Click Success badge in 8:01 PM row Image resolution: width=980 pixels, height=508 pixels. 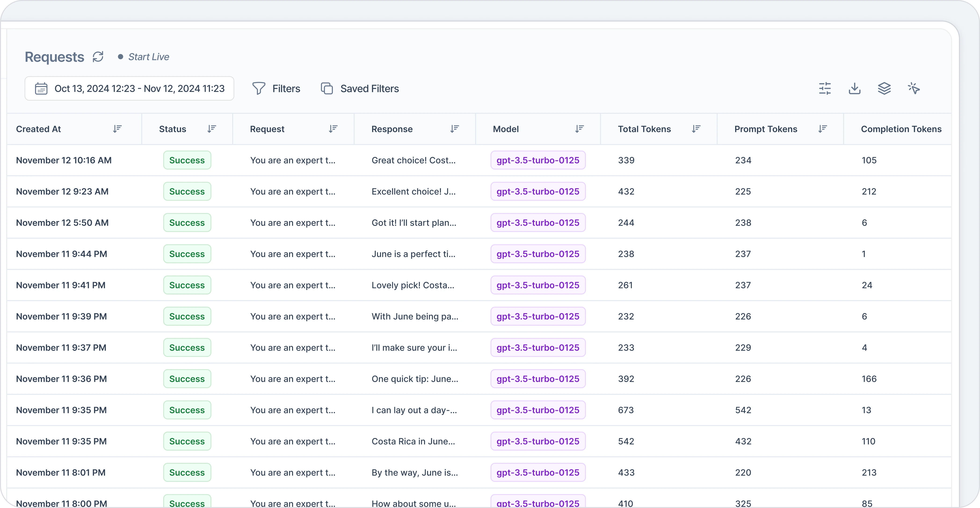[187, 472]
